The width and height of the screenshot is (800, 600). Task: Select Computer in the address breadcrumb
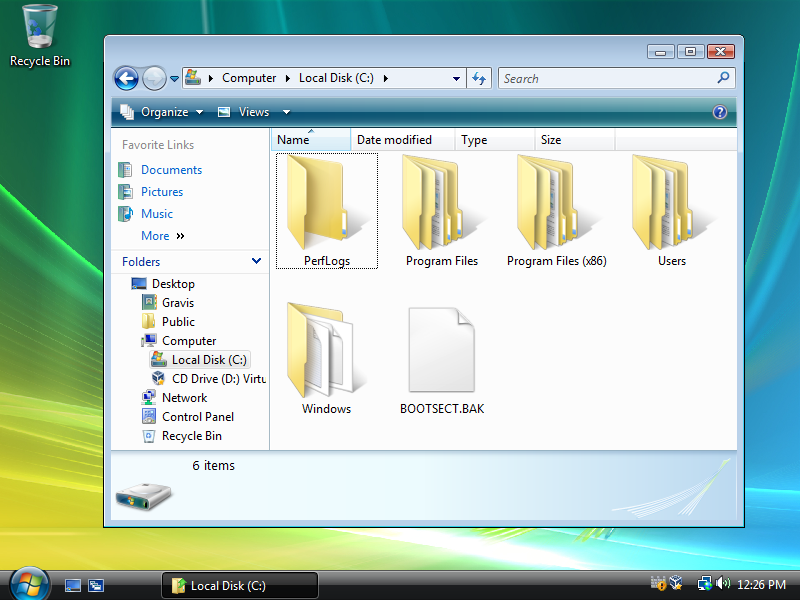249,78
